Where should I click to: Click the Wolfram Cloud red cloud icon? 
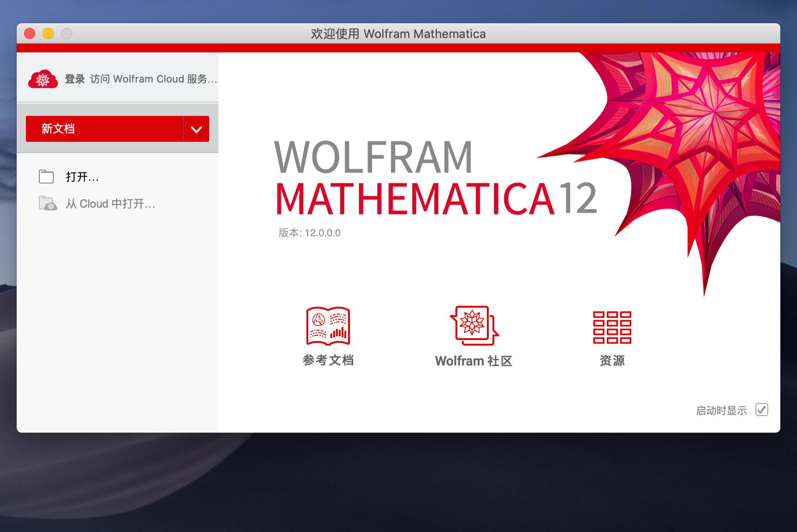coord(43,79)
